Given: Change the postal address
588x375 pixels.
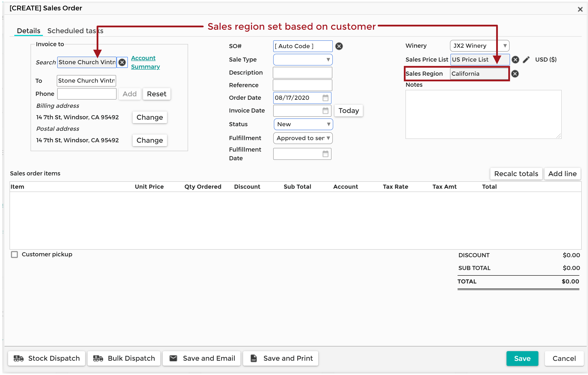Looking at the screenshot, I should [150, 140].
